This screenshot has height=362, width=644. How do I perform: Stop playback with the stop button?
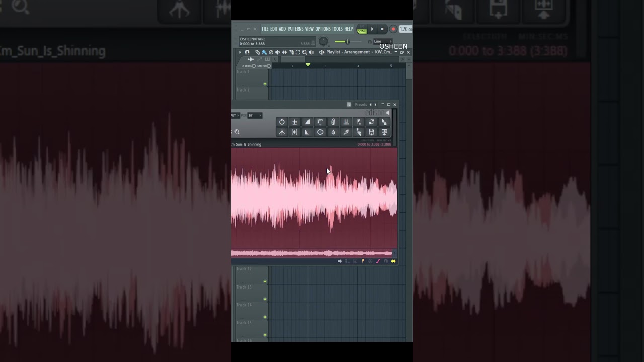click(382, 29)
